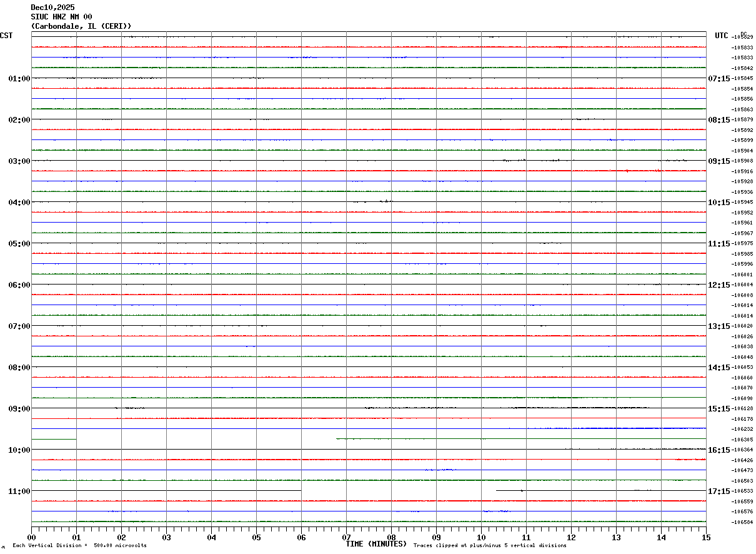Click the "09:00" CST hour label
This screenshot has width=756, height=554.
(x=19, y=408)
